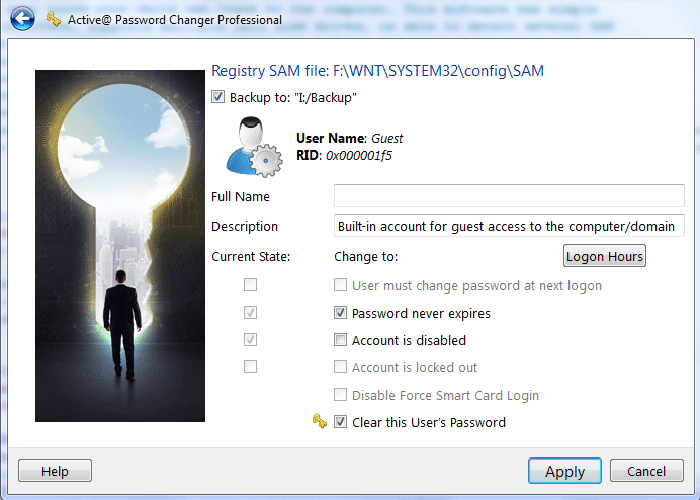This screenshot has height=500, width=700.
Task: Toggle the Backup to "I:/Backup" checkbox
Action: click(218, 97)
